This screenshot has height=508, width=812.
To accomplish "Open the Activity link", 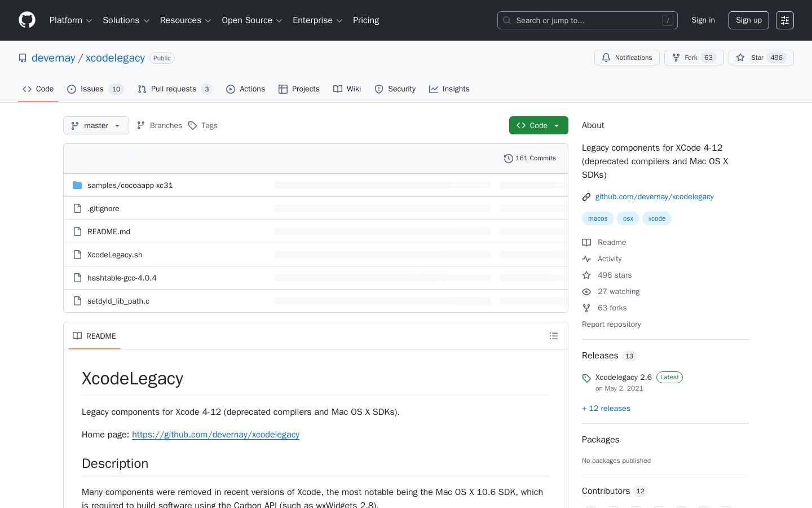I will click(602, 259).
